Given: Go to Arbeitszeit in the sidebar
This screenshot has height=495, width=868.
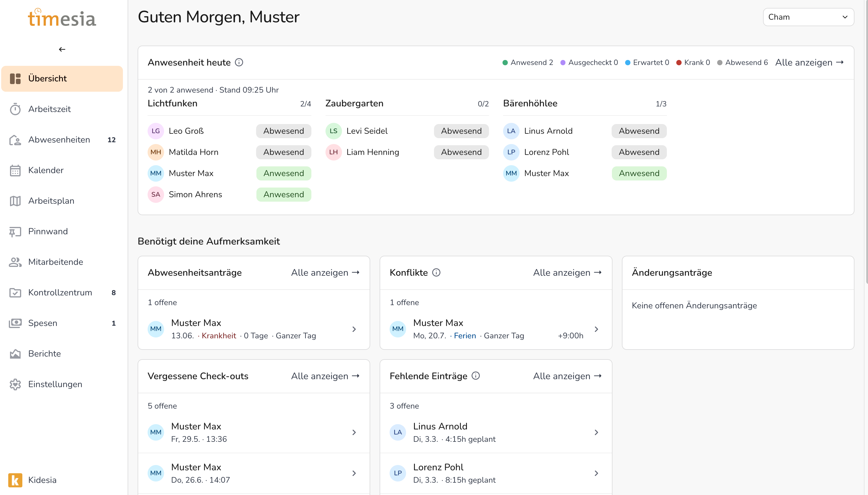Looking at the screenshot, I should tap(62, 109).
